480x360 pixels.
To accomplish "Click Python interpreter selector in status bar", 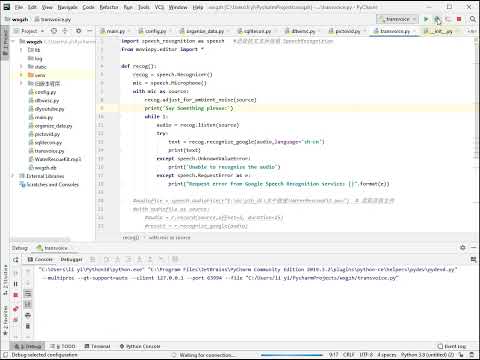I will click(427, 355).
